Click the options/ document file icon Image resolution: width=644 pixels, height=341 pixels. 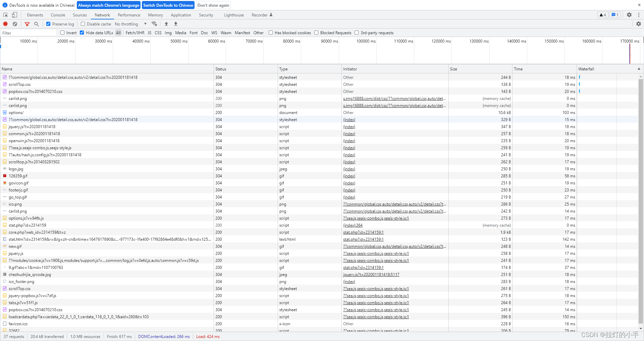pos(5,112)
